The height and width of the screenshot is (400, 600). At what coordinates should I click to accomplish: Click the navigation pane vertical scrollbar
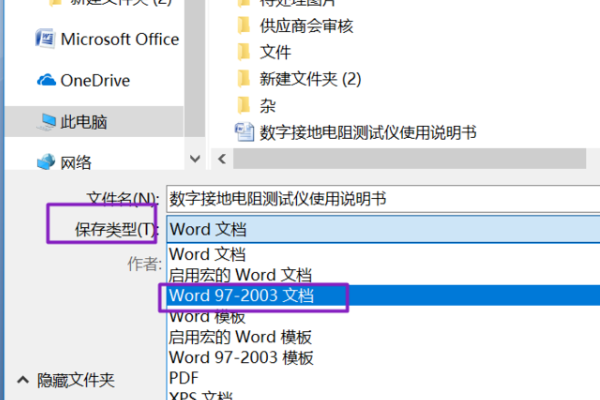195,69
